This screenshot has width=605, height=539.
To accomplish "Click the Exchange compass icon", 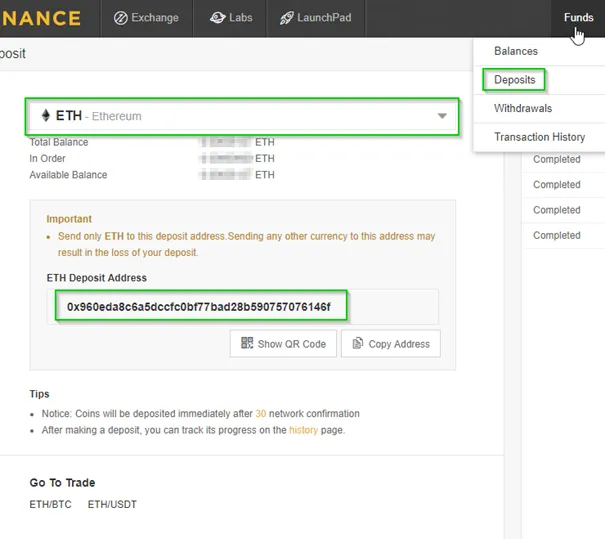I will click(120, 18).
